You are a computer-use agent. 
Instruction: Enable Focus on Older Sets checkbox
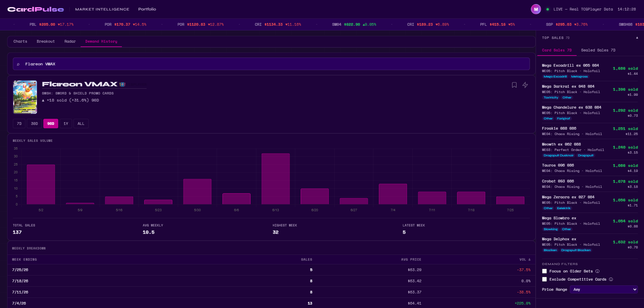pos(544,271)
